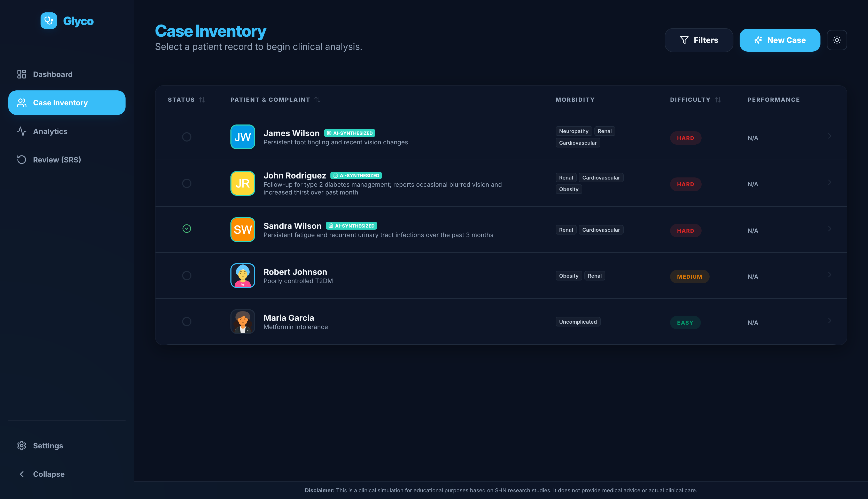Screen dimensions: 868x499
Task: Sort by the Patient & Complaint column
Action: coord(317,100)
